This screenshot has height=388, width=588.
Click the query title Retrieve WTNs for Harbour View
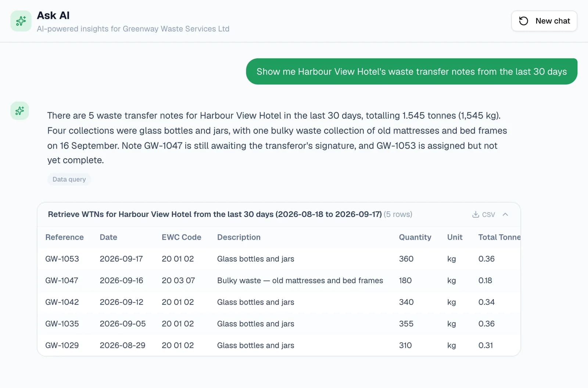point(215,214)
